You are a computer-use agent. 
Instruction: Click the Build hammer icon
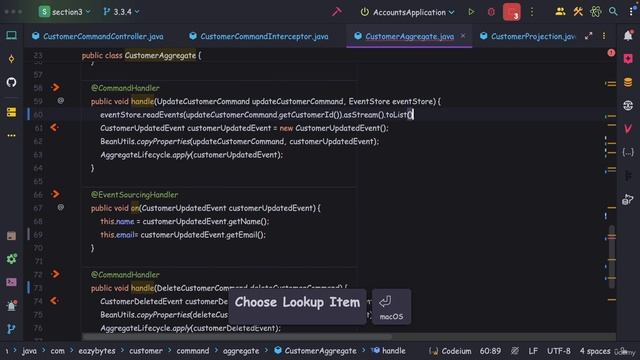[x=337, y=12]
